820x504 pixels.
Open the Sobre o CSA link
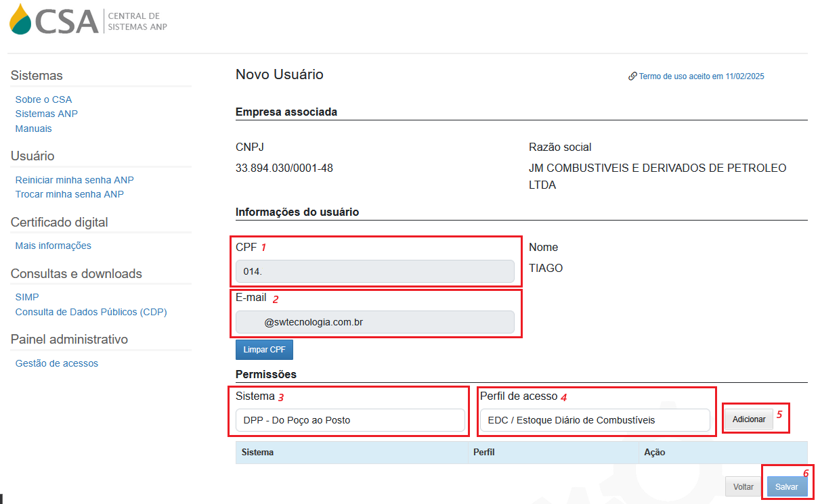pyautogui.click(x=43, y=99)
